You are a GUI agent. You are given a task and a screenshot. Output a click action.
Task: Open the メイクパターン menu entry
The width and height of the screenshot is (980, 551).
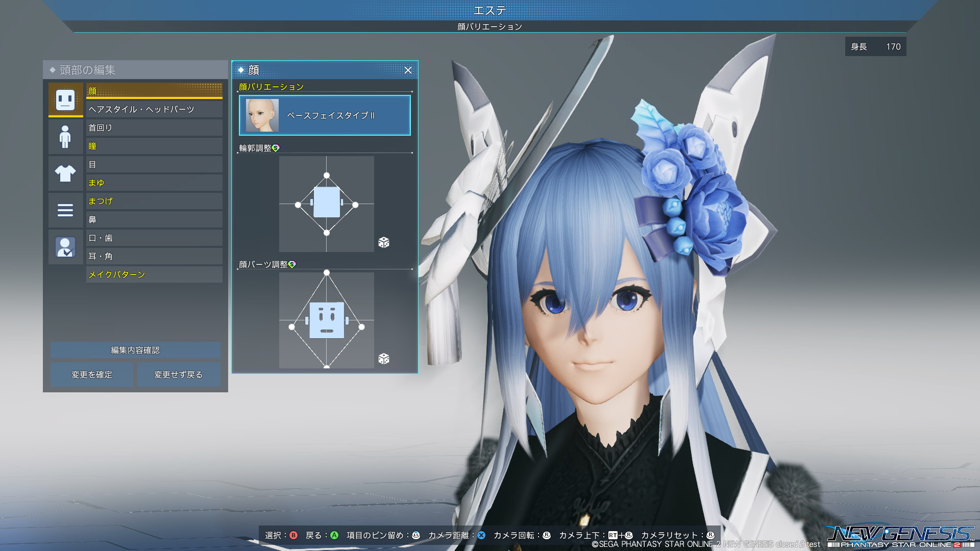coord(154,274)
